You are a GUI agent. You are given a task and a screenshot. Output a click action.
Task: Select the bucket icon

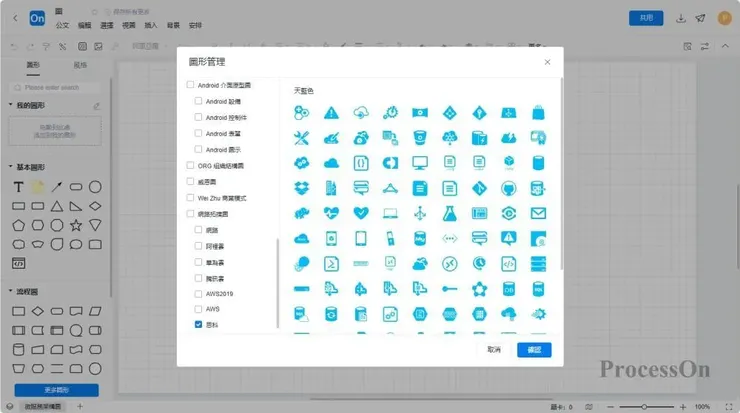coord(420,138)
